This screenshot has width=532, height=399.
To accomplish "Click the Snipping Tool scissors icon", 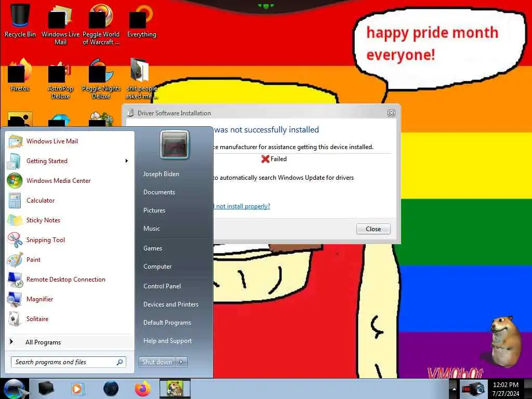I will (15, 240).
